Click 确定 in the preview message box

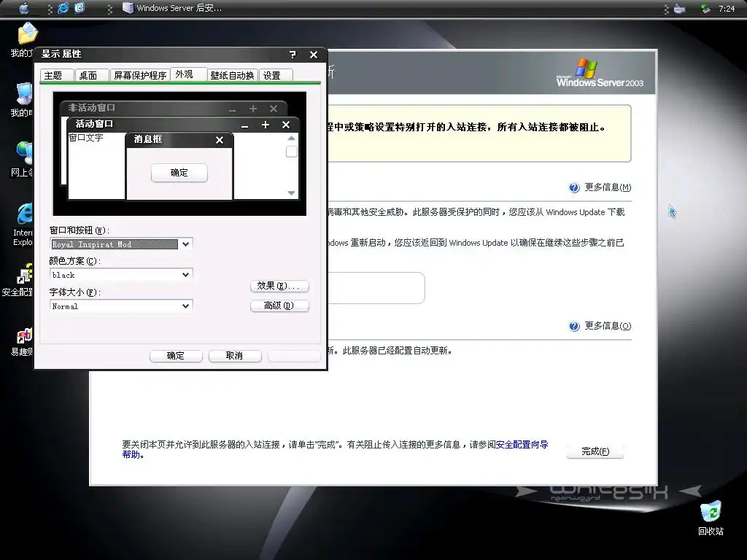[179, 173]
